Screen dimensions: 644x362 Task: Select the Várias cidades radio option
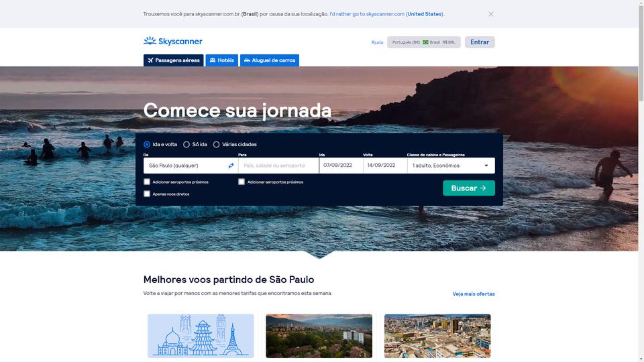217,145
